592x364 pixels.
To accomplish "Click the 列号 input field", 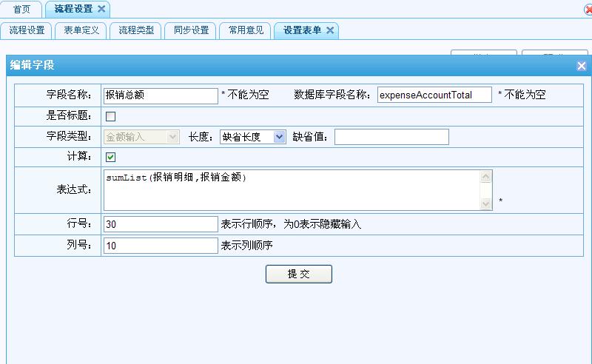I will [161, 246].
